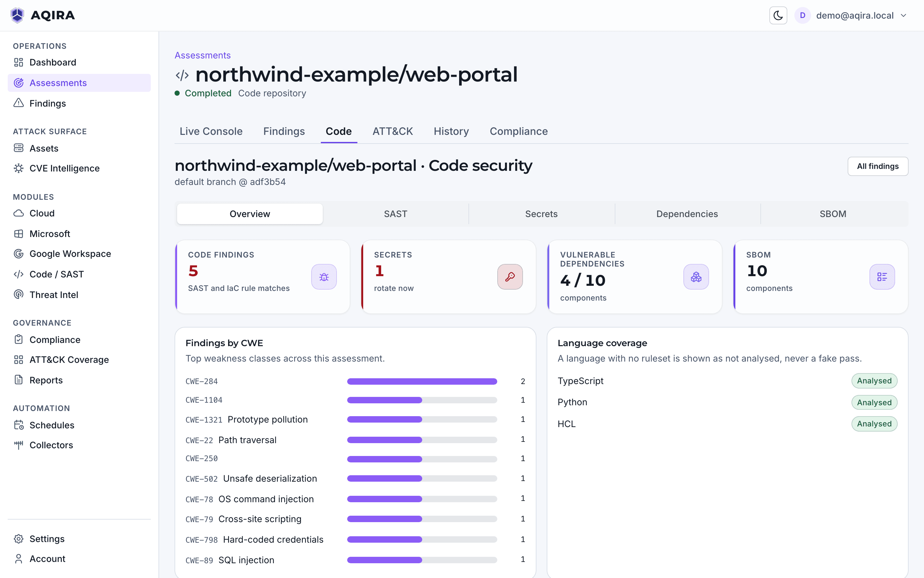Click the Analysed badge for TypeScript
924x578 pixels.
point(874,381)
